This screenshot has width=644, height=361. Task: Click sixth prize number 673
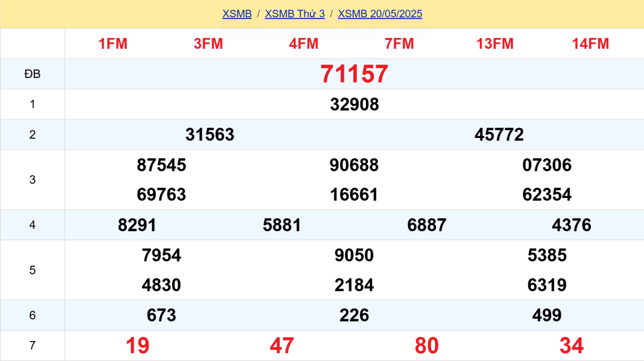tap(162, 315)
